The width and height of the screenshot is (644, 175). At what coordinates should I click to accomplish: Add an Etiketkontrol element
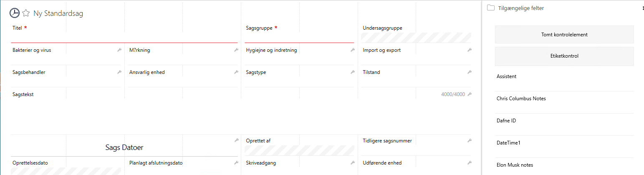564,56
